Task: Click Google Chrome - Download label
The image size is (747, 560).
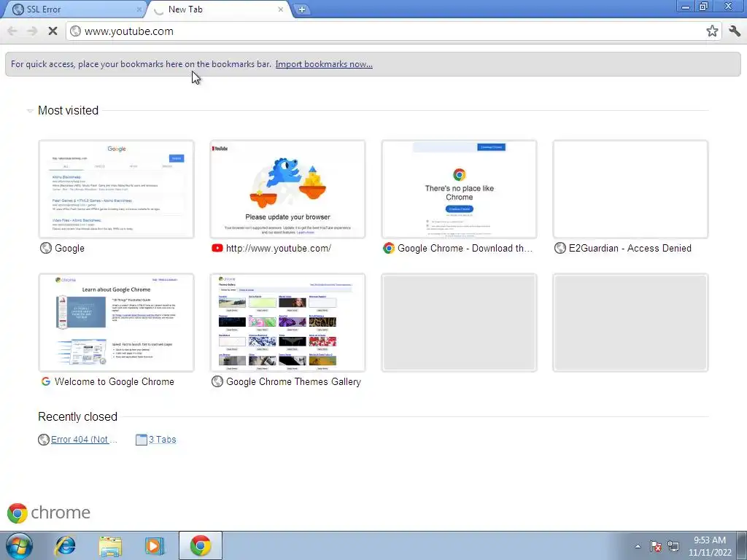Action: pyautogui.click(x=465, y=248)
